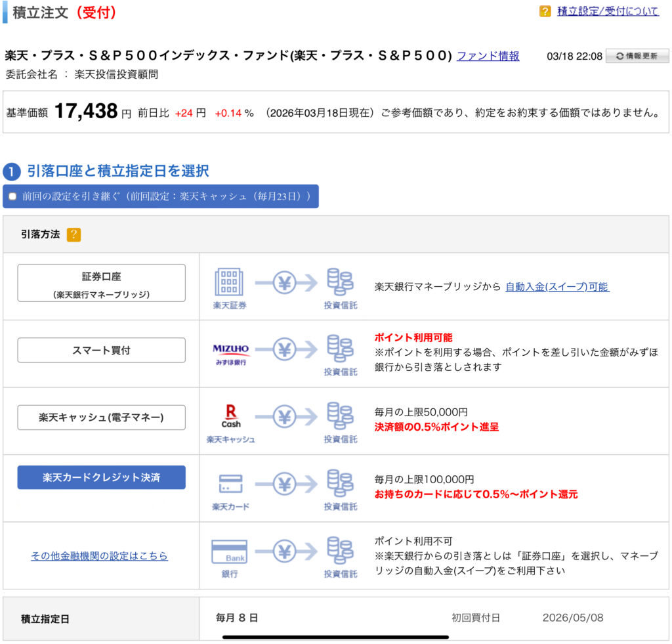The width and height of the screenshot is (672, 644).
Task: Click the 楽天カード credit card icon
Action: [x=230, y=484]
